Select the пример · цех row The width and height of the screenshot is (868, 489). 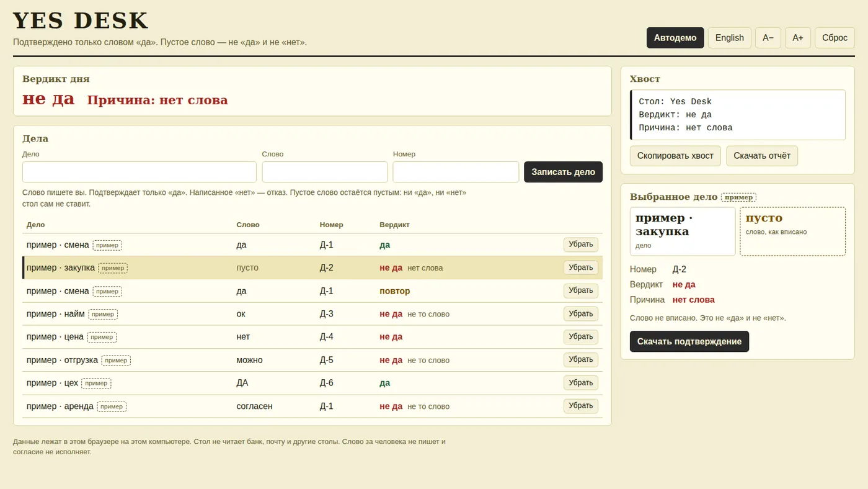tap(312, 383)
